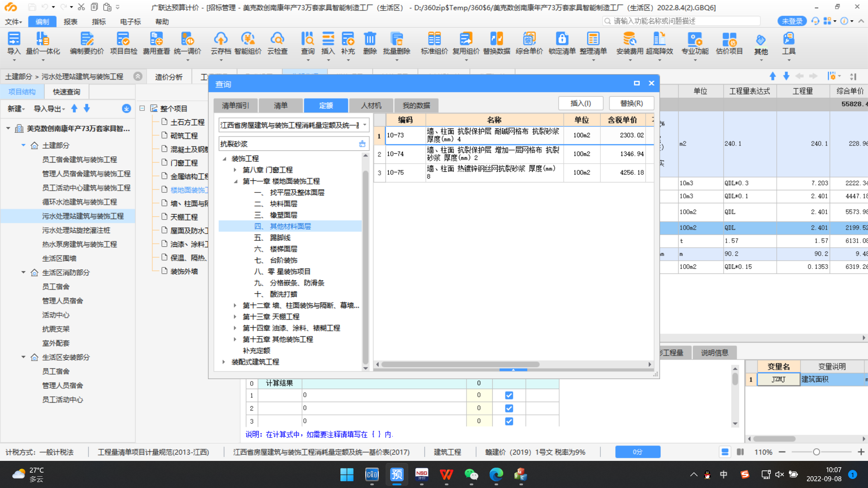Open the quota library dropdown 江西省房屋建筑与装饰工程
Image resolution: width=868 pixels, height=488 pixels.
click(294, 125)
